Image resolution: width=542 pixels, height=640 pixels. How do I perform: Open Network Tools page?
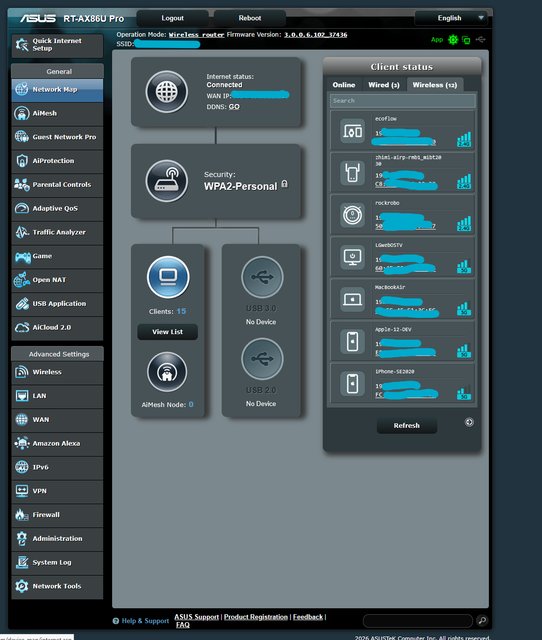pos(57,586)
